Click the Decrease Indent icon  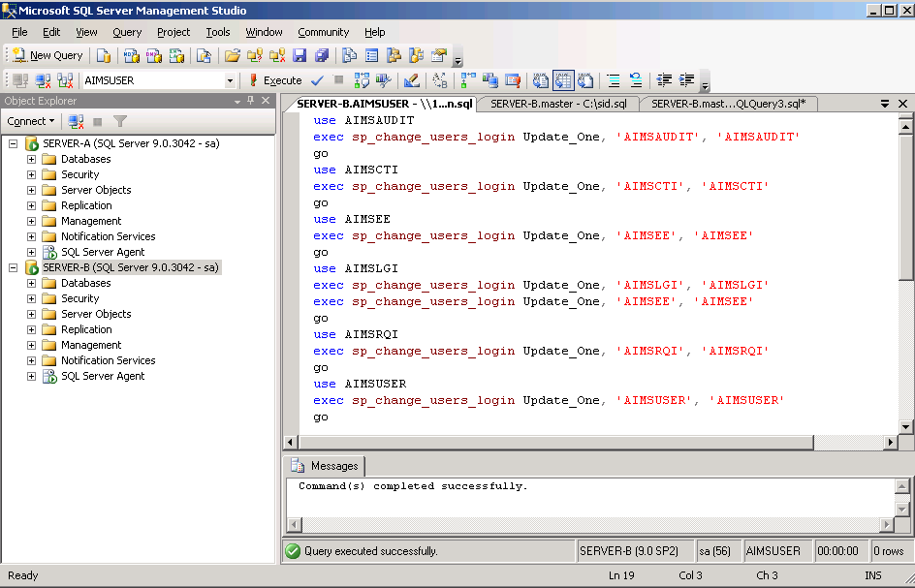click(x=664, y=80)
